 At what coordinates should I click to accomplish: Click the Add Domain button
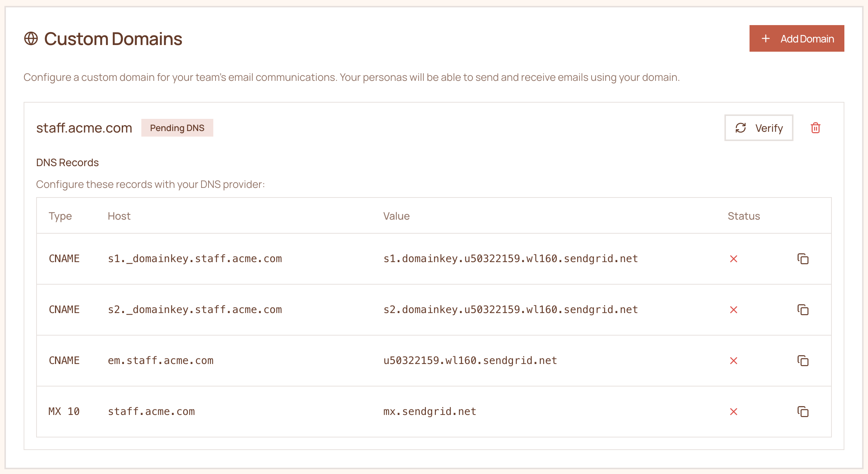click(x=797, y=38)
